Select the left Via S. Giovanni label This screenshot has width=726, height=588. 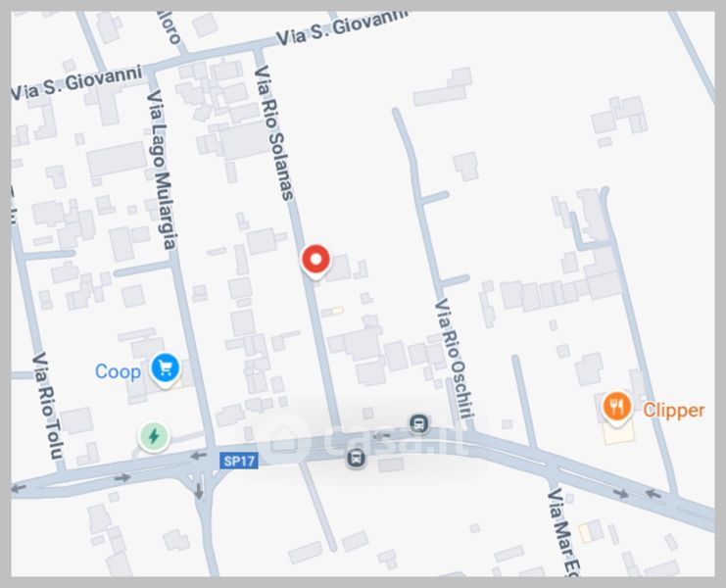pyautogui.click(x=76, y=83)
